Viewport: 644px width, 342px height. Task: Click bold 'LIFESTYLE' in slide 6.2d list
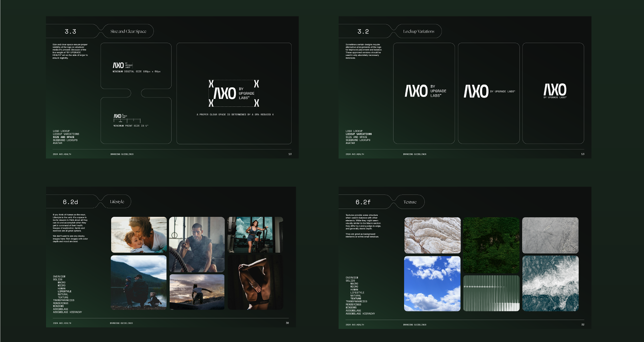[64, 291]
